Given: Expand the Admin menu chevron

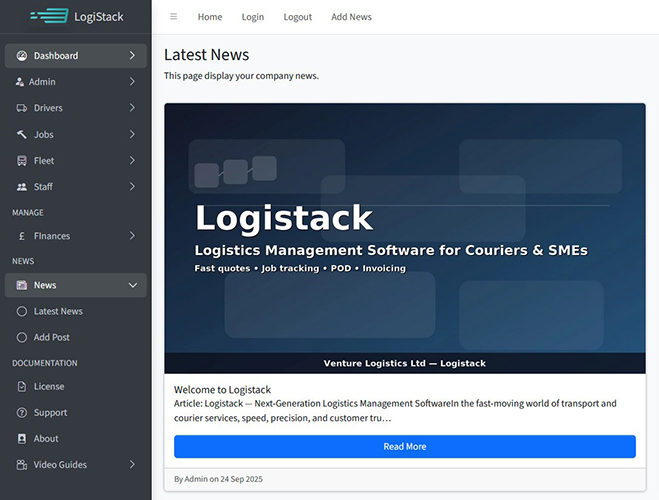Looking at the screenshot, I should click(x=132, y=82).
